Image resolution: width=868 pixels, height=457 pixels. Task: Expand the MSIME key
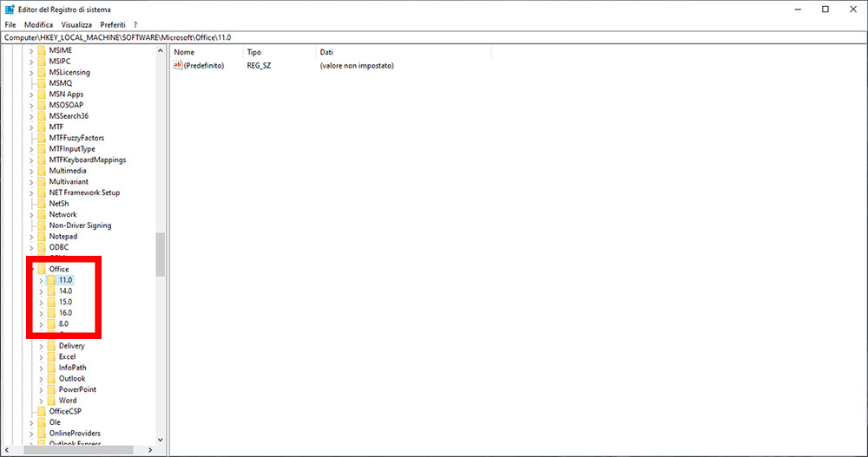[x=31, y=51]
